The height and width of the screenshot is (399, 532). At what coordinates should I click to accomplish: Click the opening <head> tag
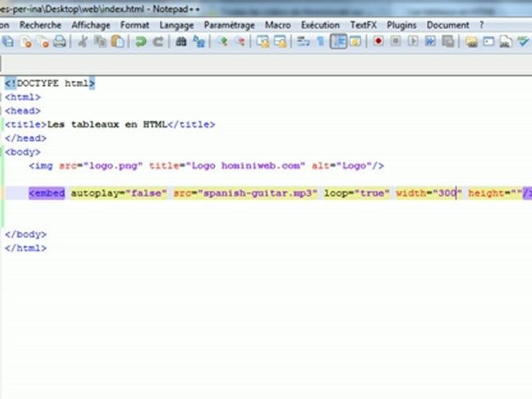[x=23, y=111]
